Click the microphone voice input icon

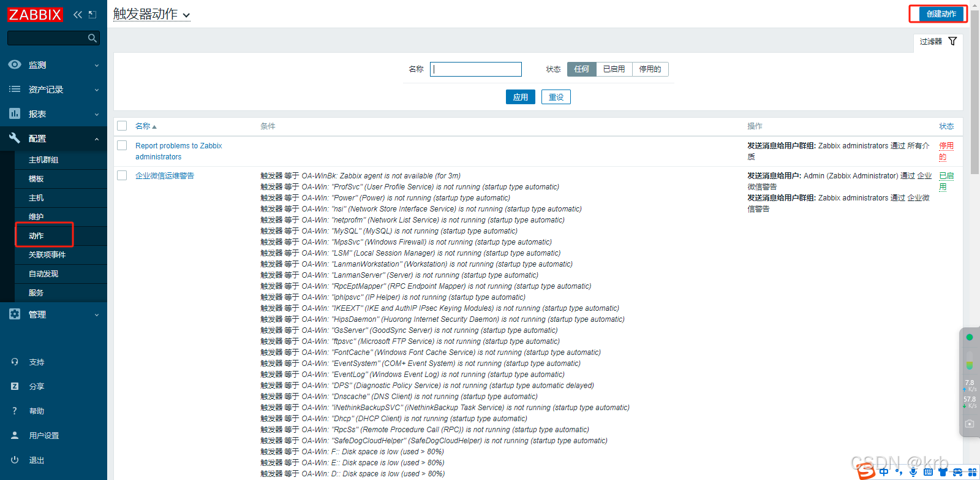click(x=913, y=472)
